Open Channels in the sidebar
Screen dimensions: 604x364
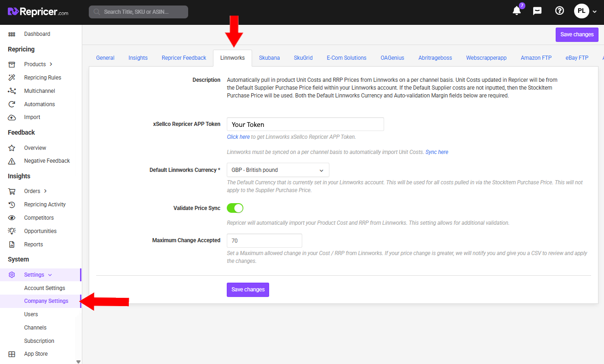click(35, 328)
